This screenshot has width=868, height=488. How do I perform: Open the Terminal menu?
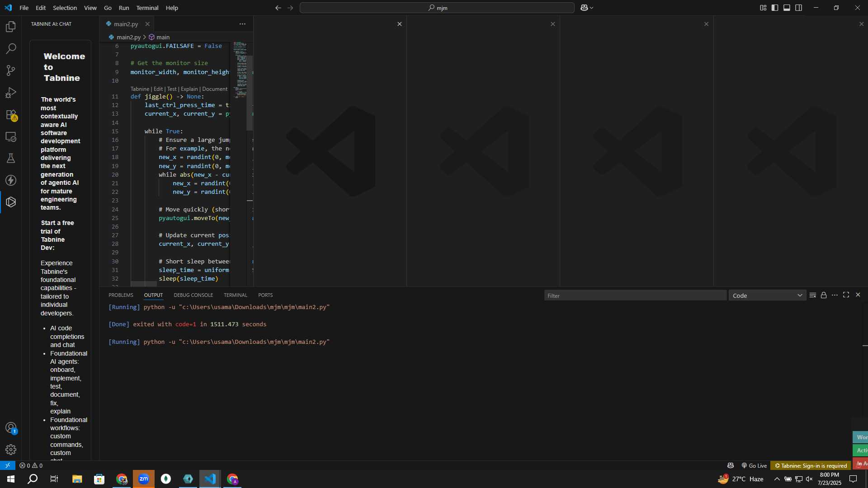pyautogui.click(x=147, y=8)
